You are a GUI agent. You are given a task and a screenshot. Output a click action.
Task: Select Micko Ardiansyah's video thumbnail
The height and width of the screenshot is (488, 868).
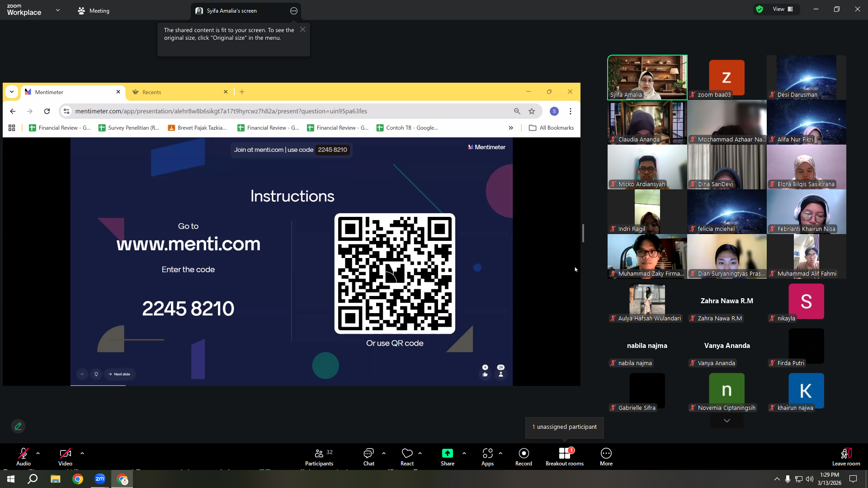(x=647, y=167)
